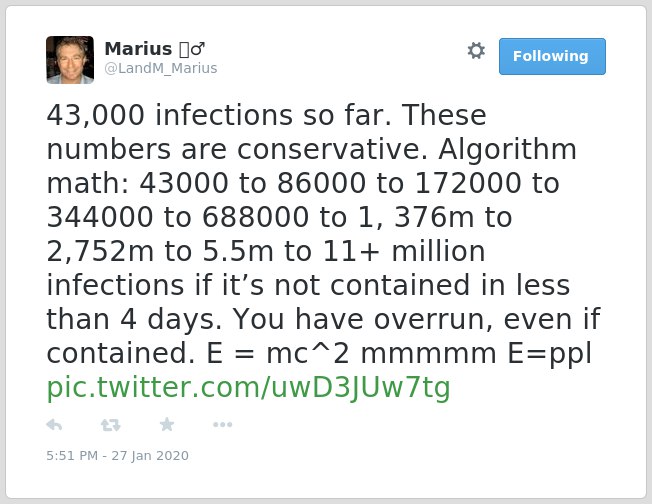Click the '344000 to 688000' text line
Viewport: 652px width, 504px height.
(178, 217)
